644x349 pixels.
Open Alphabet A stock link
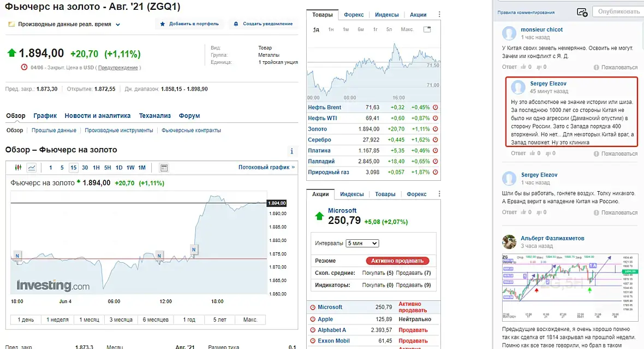tap(332, 330)
